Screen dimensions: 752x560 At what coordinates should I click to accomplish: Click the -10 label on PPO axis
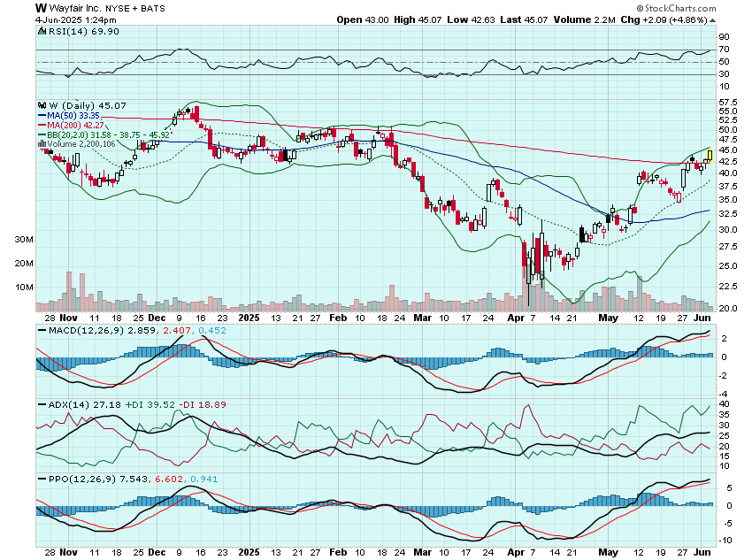point(726,541)
